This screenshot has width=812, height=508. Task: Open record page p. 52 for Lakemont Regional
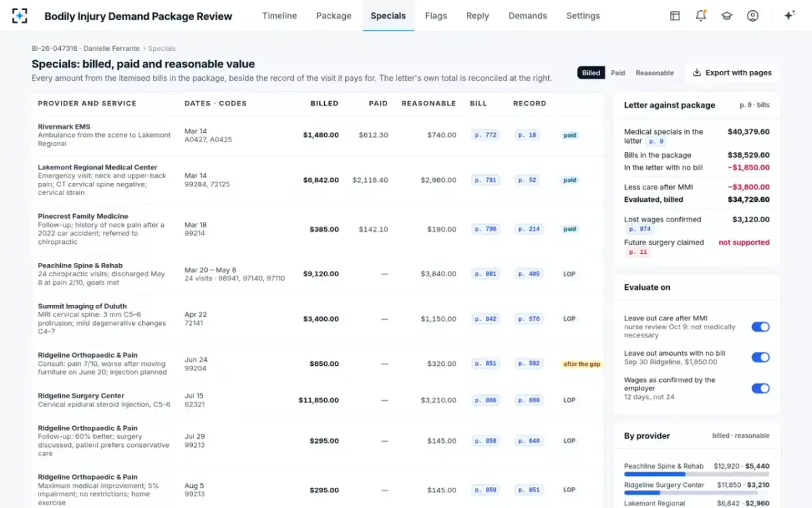(528, 180)
